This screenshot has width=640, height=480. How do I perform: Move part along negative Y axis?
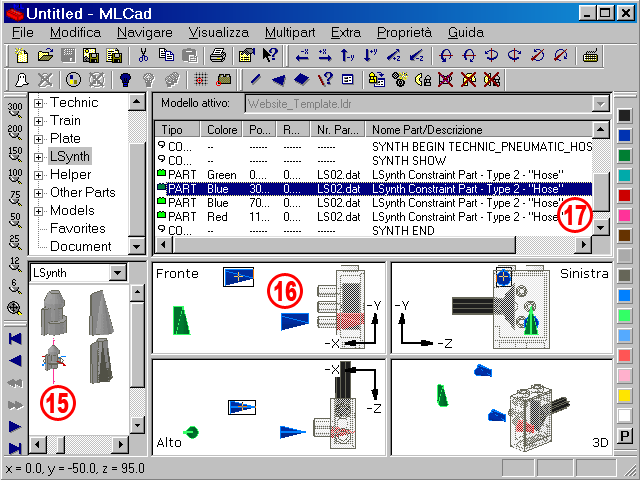point(347,55)
